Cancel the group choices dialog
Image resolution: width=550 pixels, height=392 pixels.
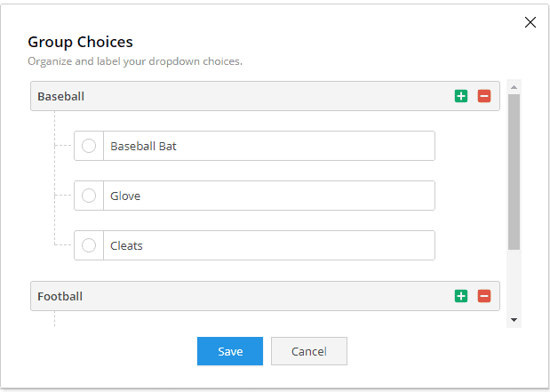coord(309,351)
